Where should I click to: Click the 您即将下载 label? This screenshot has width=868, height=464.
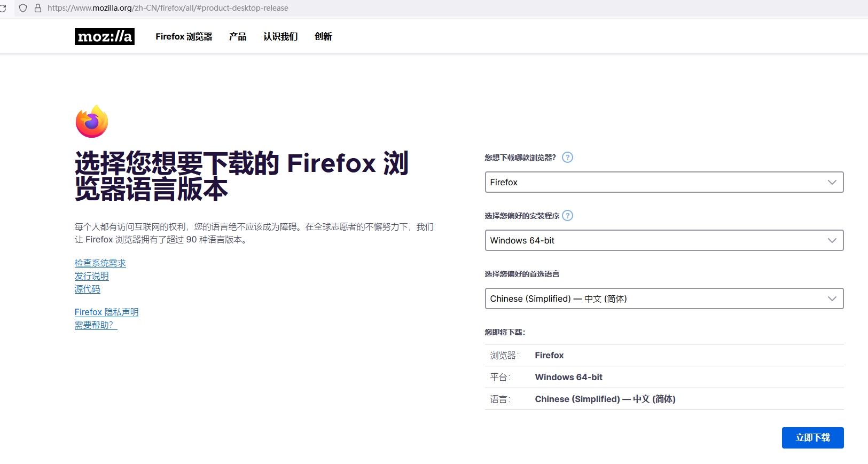(x=505, y=332)
